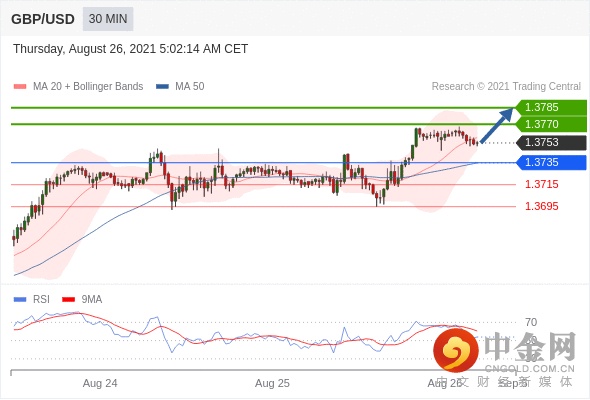
Task: Click the red swirl CNGOLD logo icon
Action: tap(456, 350)
